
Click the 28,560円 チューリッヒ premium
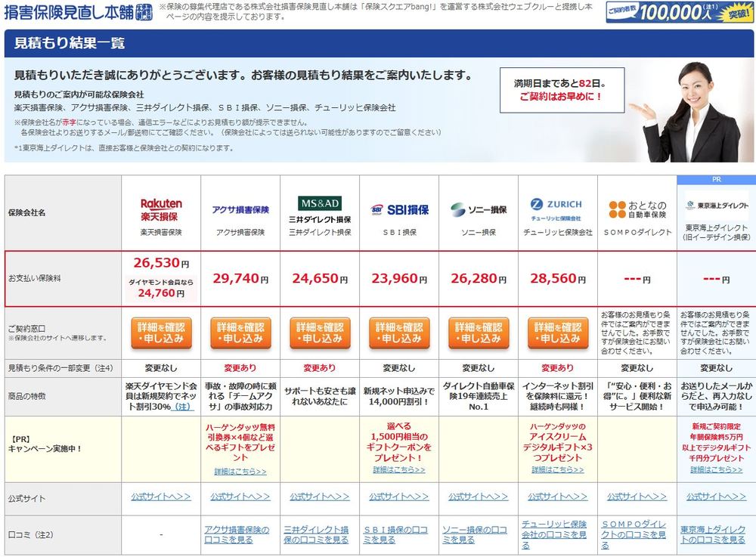(558, 278)
